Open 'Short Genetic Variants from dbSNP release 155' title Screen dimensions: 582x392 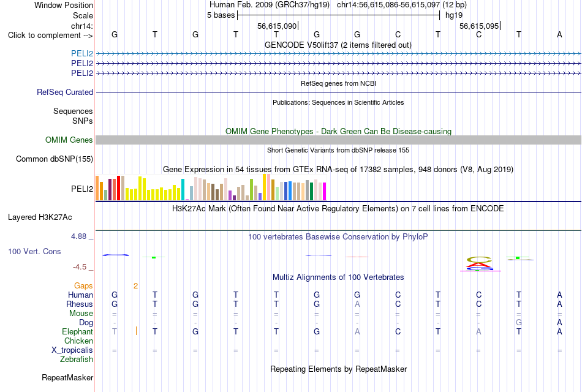338,150
